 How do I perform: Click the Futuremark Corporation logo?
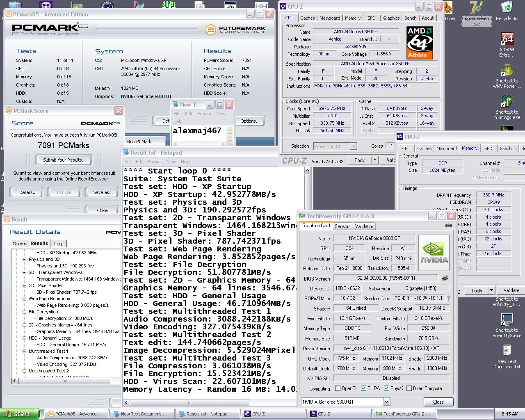point(236,30)
